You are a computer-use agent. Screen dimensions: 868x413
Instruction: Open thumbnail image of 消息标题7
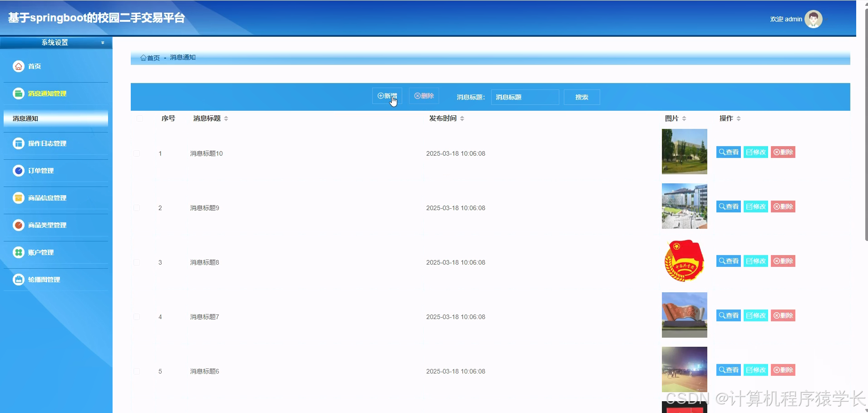(x=685, y=315)
